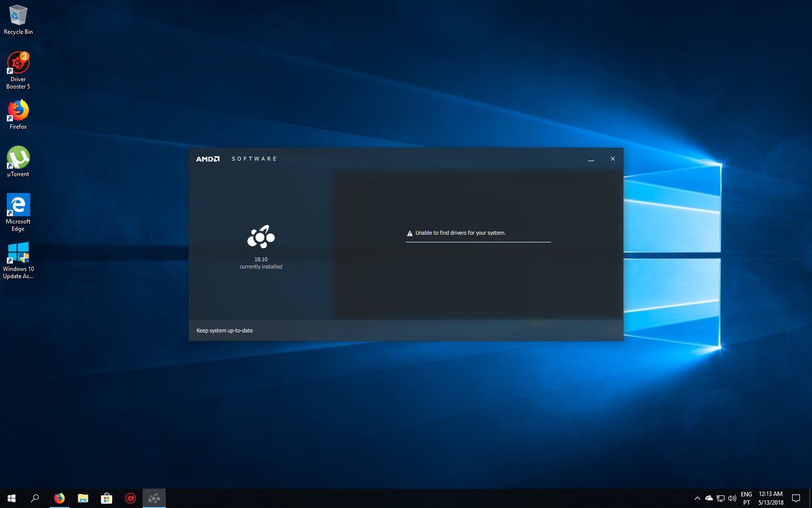Open the clock showing 12:13 AM
This screenshot has height=508, width=812.
[771, 498]
